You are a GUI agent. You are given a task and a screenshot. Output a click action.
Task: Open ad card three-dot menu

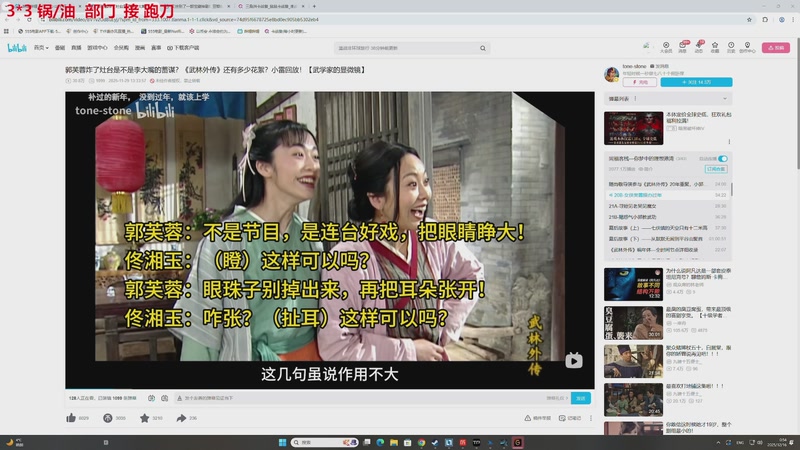(729, 141)
